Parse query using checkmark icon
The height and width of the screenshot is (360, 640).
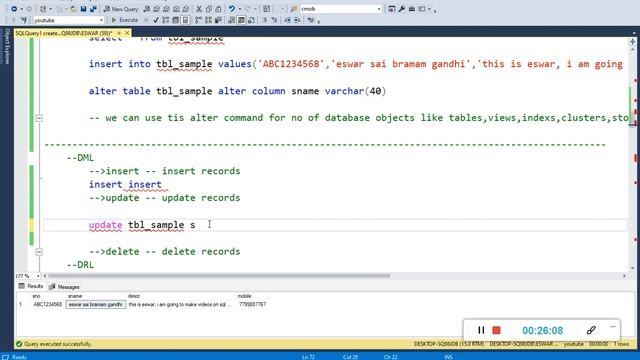point(156,20)
